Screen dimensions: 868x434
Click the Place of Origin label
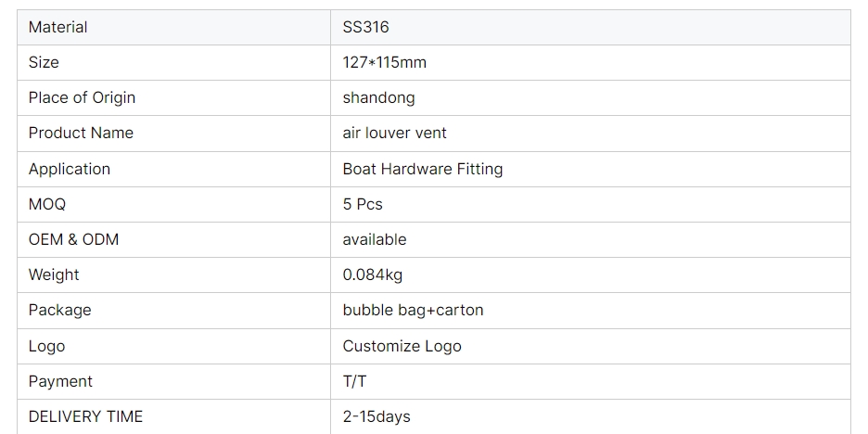tap(82, 97)
